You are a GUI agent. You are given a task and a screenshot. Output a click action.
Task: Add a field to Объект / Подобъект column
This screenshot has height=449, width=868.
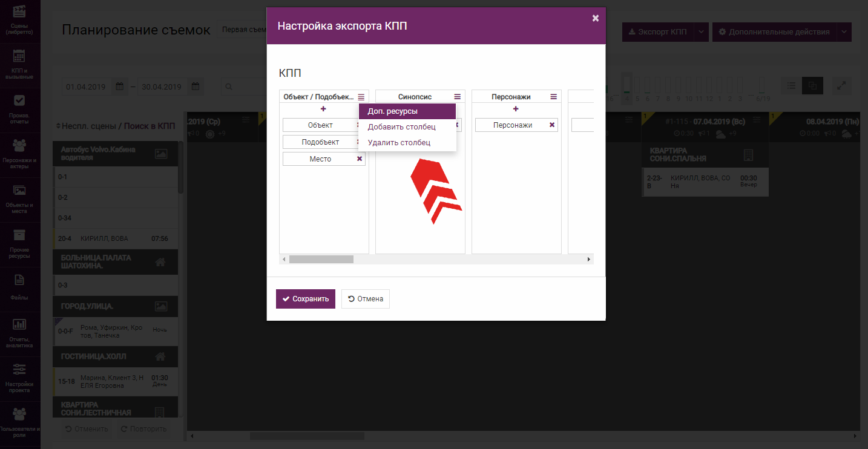tap(323, 109)
